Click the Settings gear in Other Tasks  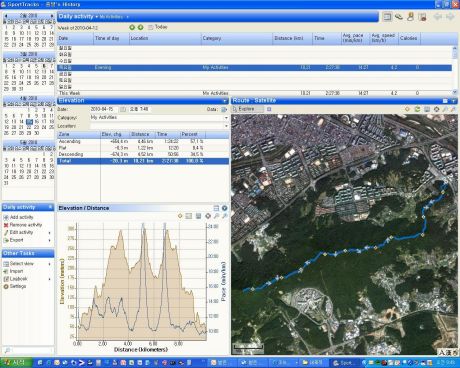tap(6, 286)
